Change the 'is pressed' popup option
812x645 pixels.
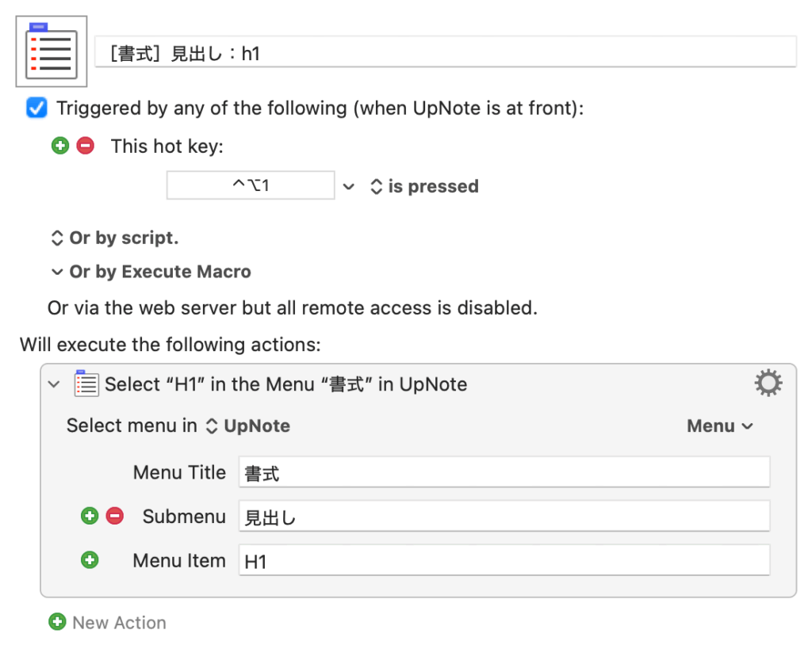point(425,187)
